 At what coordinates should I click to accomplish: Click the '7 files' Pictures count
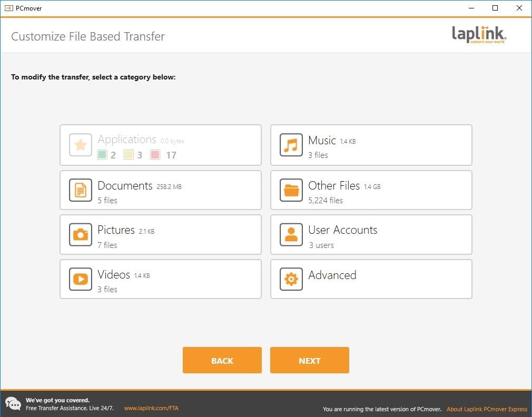pyautogui.click(x=107, y=245)
